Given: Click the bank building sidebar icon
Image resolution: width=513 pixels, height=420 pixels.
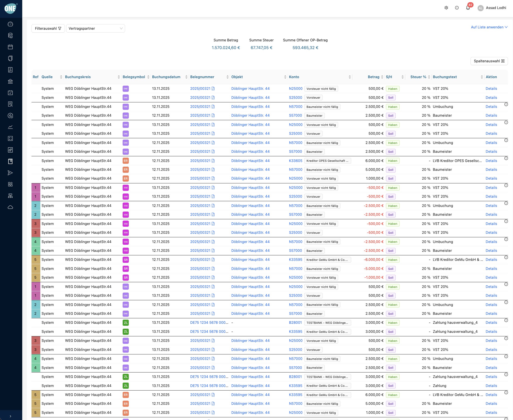Looking at the screenshot, I should [x=10, y=81].
